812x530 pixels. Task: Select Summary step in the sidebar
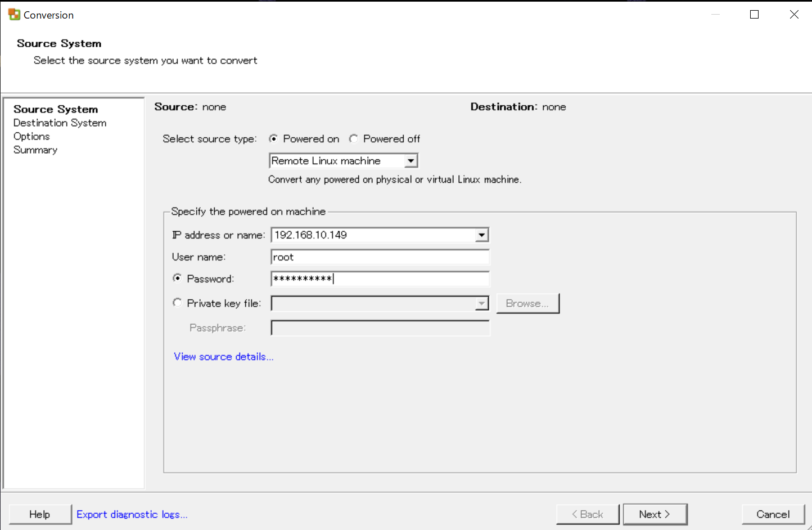(35, 150)
